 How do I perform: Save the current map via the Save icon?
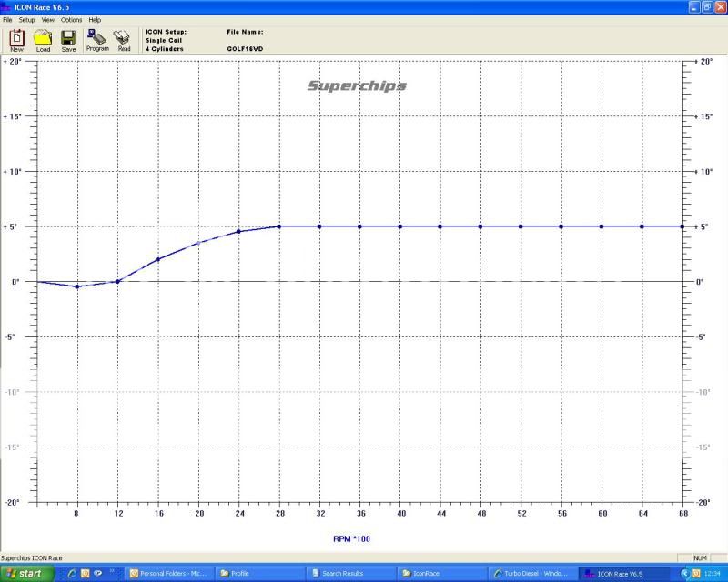67,37
